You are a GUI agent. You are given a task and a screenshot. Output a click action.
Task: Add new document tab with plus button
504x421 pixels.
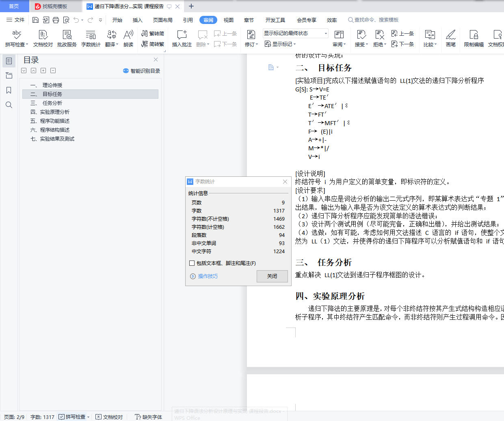(191, 6)
